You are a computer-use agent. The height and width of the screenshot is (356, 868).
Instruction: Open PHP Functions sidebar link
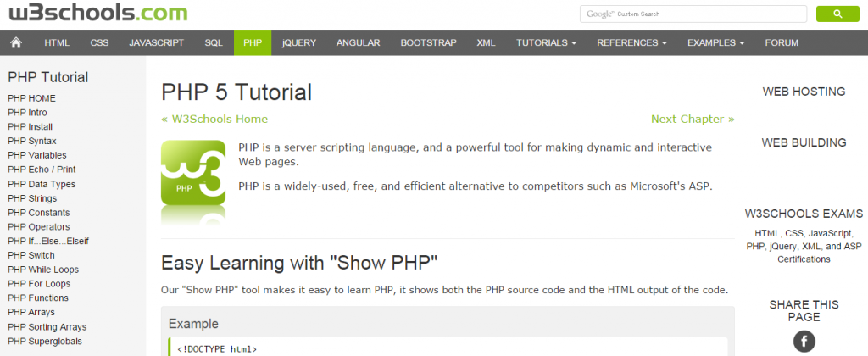38,298
